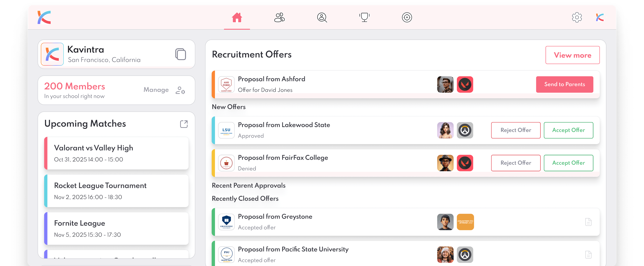Open Upcoming Matches in external view
This screenshot has height=266, width=644.
point(184,124)
